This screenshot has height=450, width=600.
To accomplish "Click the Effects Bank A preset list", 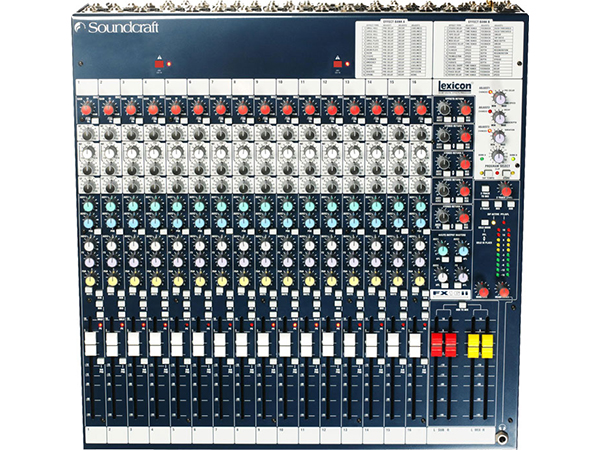I will pos(392,48).
